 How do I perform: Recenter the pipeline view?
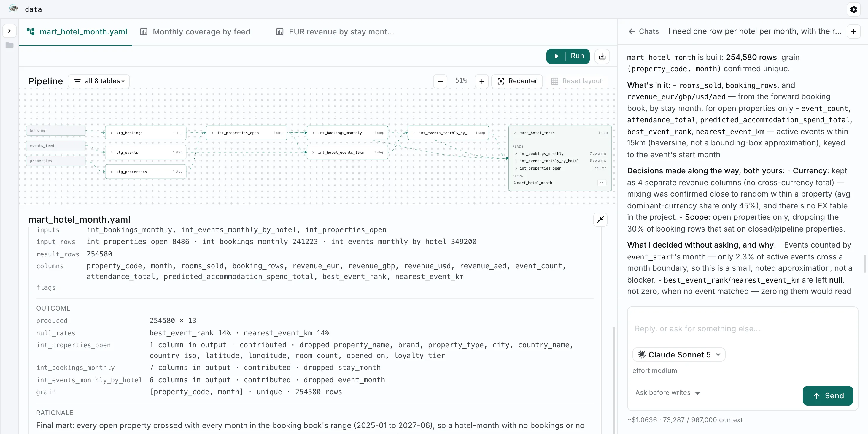point(517,81)
